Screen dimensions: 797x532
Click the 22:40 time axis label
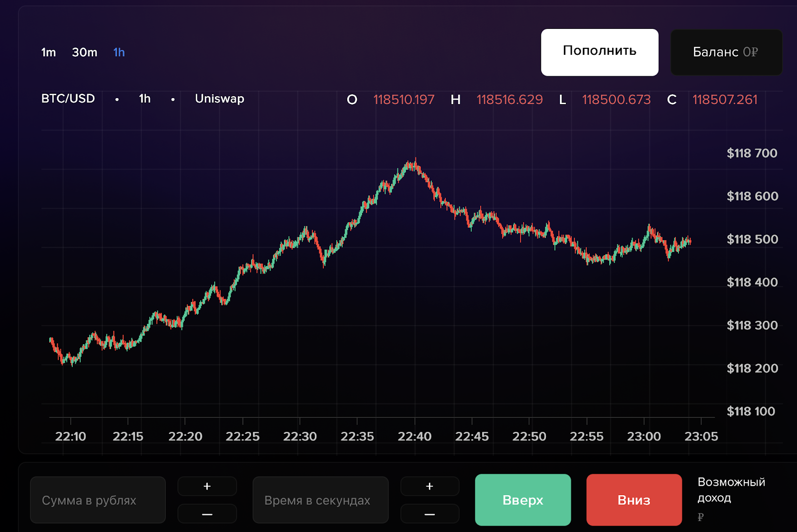coord(414,437)
